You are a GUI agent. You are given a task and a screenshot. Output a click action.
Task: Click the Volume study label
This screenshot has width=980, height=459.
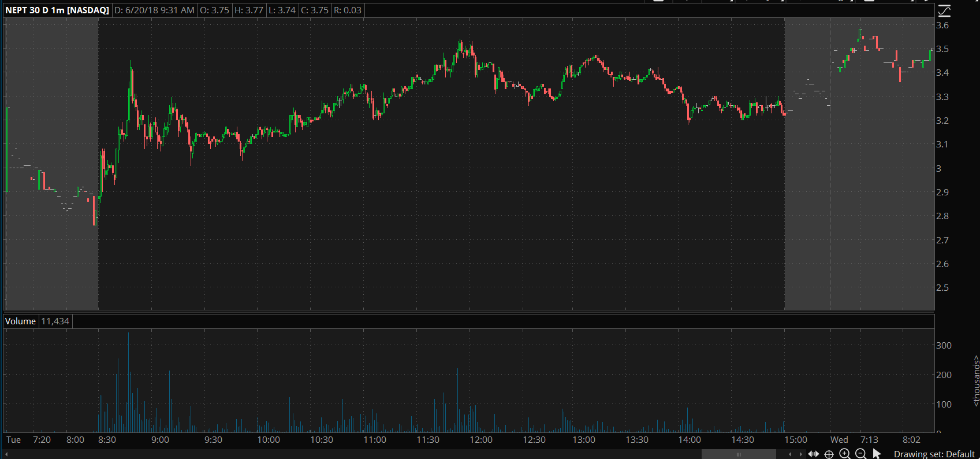coord(20,321)
